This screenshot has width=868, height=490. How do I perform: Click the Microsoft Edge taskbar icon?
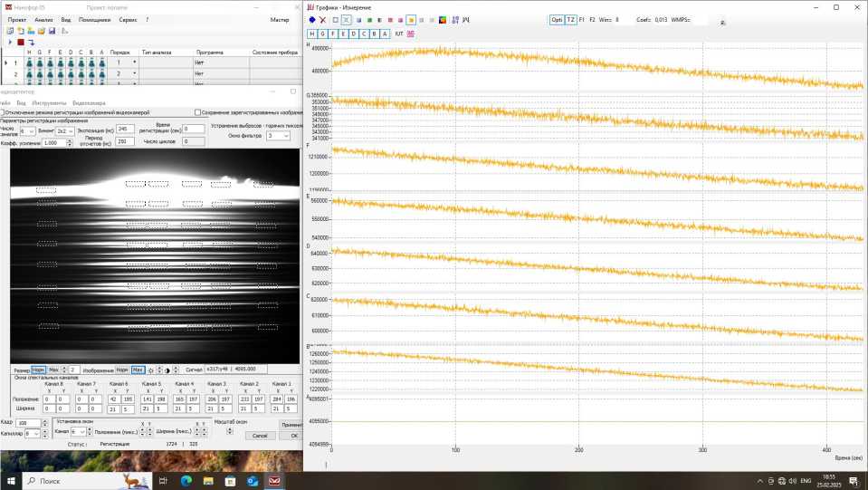pos(186,481)
